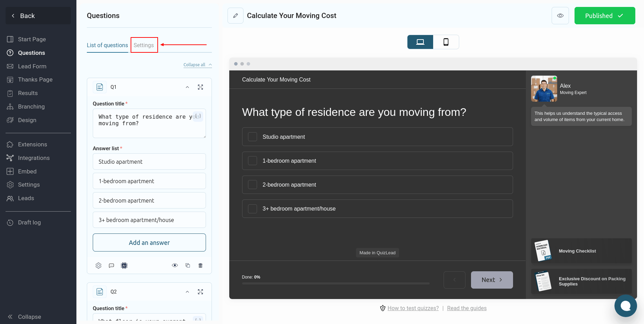Screen dimensions: 644x324
Task: Toggle Q1 visibility with the eye icon
Action: pos(175,265)
